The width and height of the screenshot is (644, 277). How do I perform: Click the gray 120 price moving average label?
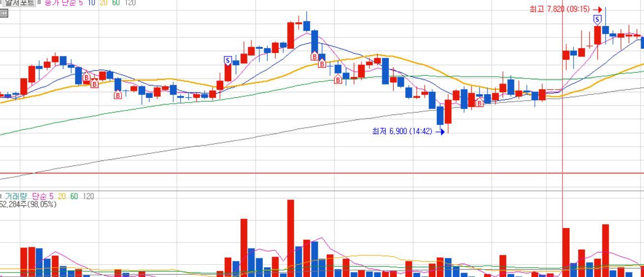coord(130,2)
